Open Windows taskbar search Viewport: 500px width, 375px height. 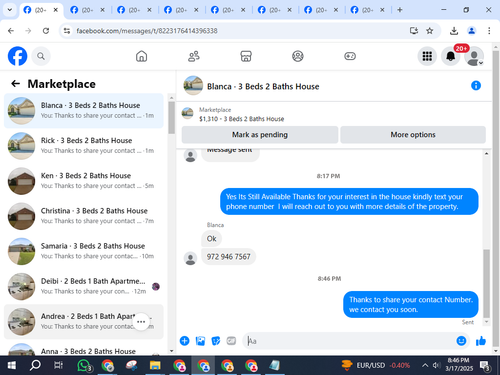tap(35, 365)
